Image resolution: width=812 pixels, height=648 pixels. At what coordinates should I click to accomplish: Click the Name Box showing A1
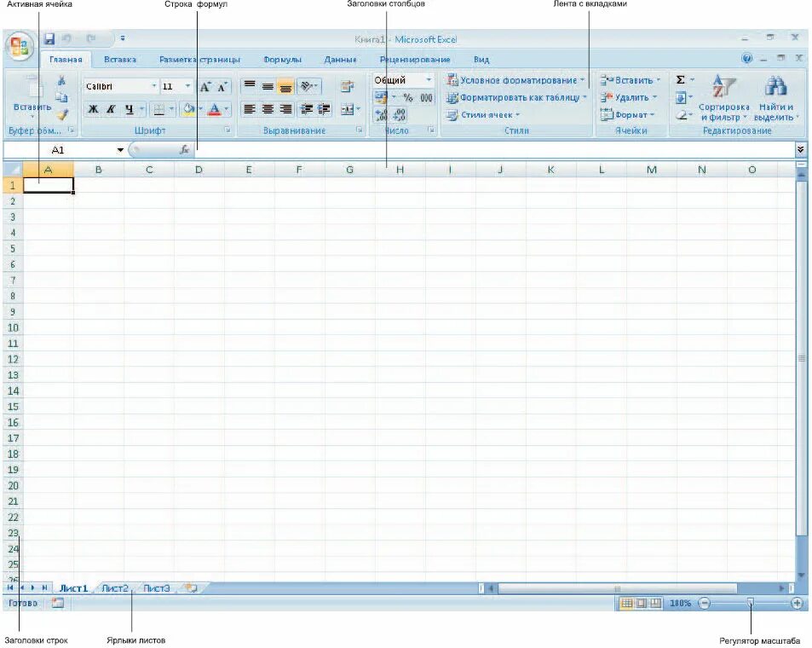[x=59, y=150]
